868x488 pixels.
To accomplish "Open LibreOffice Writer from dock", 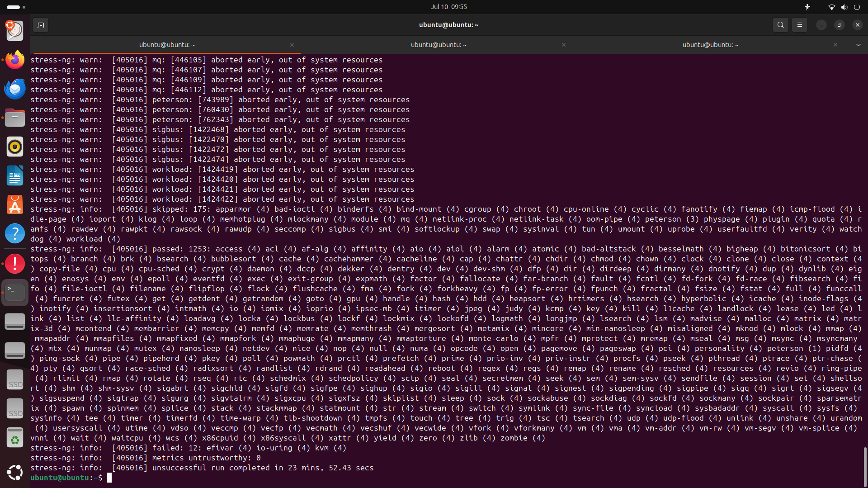I will [x=15, y=176].
